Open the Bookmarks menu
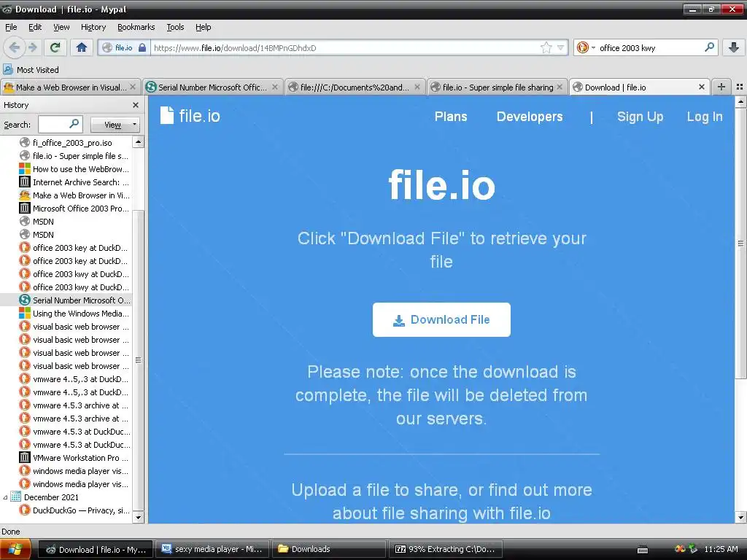Image resolution: width=747 pixels, height=560 pixels. pyautogui.click(x=136, y=27)
